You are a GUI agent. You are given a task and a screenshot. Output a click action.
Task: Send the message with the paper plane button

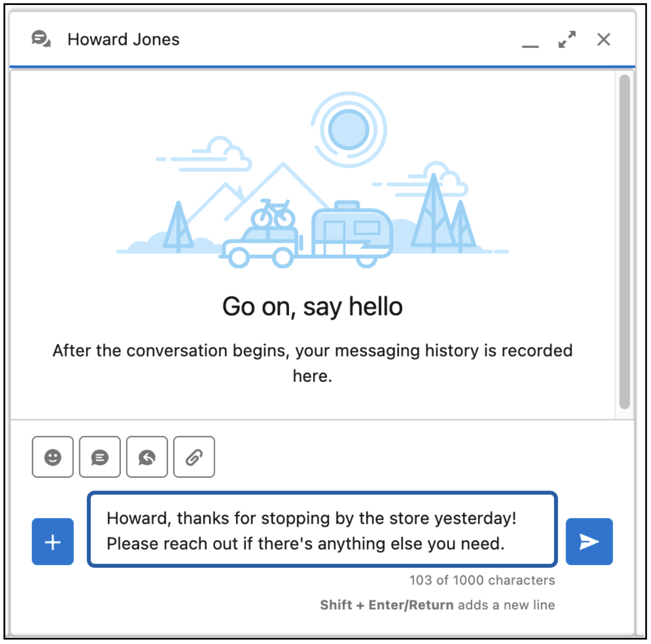point(589,542)
